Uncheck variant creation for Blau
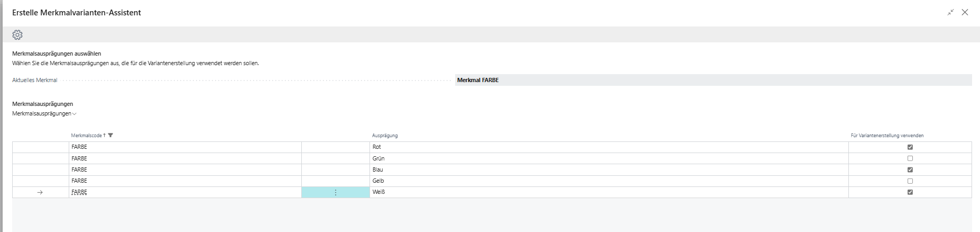This screenshot has width=980, height=232. (910, 170)
